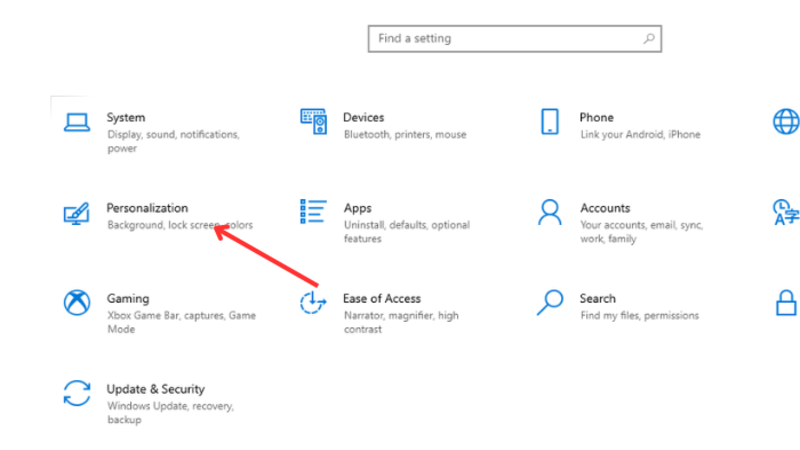Open Personalization settings heading
This screenshot has height=450, width=800.
click(x=147, y=208)
